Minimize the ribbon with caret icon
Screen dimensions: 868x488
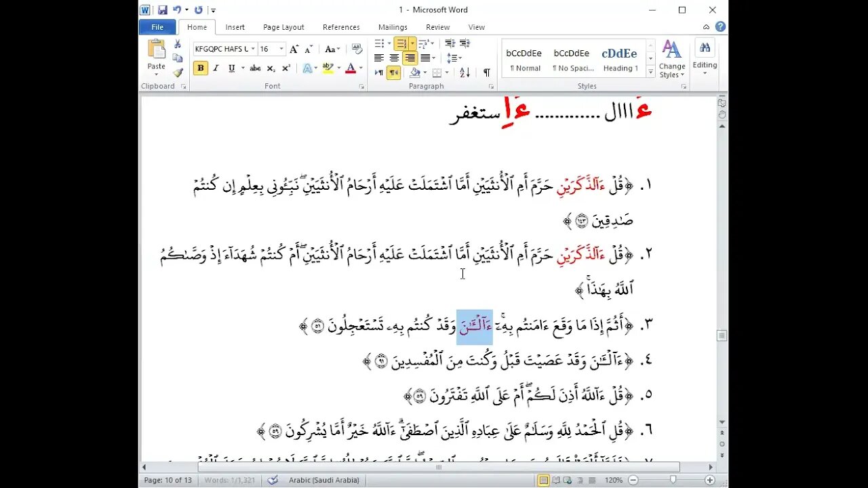(706, 27)
